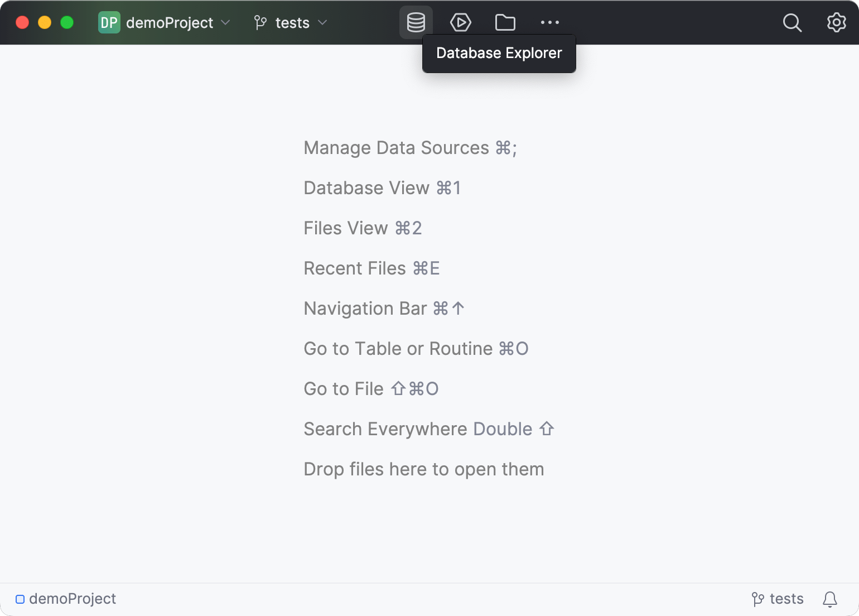Click the More tool windows ellipsis icon
This screenshot has width=859, height=616.
pyautogui.click(x=549, y=22)
